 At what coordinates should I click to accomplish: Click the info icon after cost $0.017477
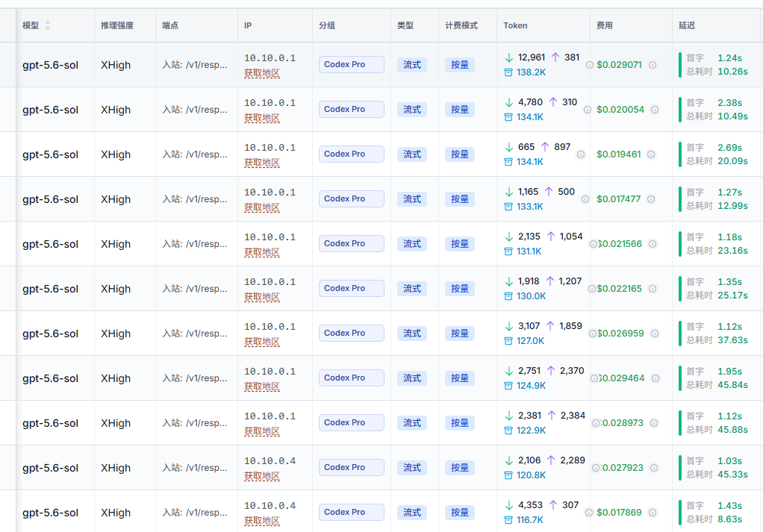tap(651, 199)
